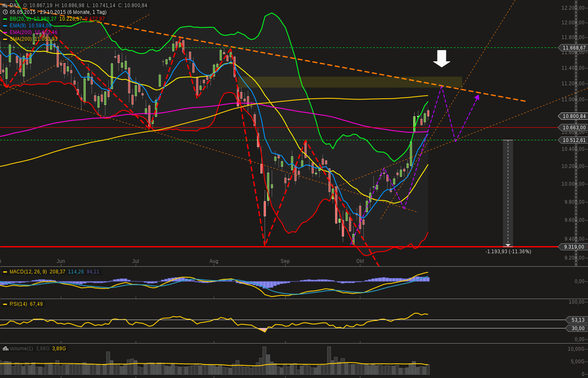Select the MACD(12, 26, 9) indicator label
588x378 pixels.
tap(29, 272)
